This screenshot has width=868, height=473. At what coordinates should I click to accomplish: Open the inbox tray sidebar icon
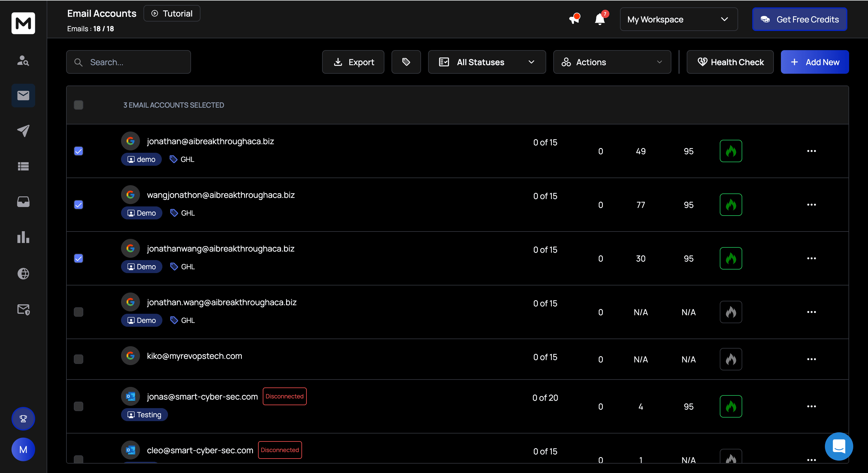[23, 202]
